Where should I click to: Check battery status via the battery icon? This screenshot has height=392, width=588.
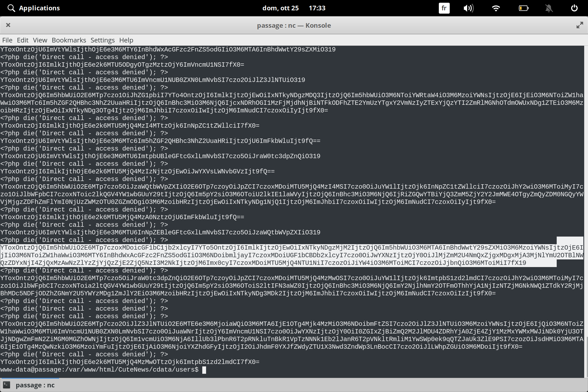(x=523, y=8)
